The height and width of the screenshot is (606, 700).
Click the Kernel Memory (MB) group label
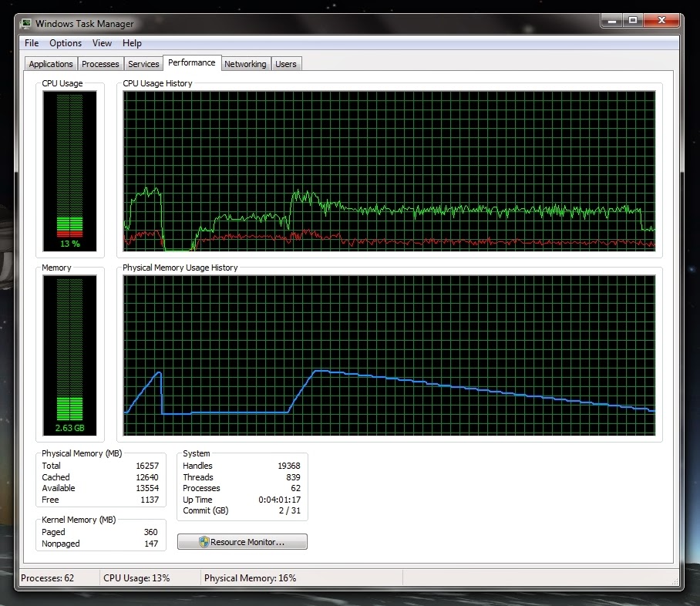point(79,520)
